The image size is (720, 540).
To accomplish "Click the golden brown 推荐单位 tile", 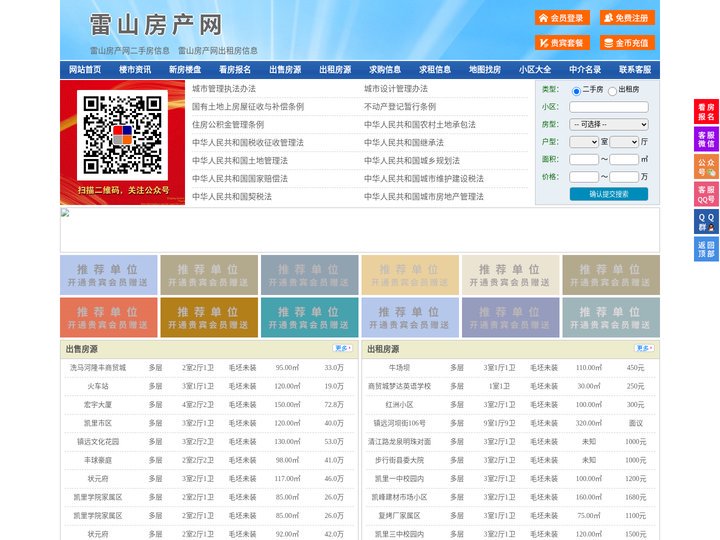I will 209,317.
